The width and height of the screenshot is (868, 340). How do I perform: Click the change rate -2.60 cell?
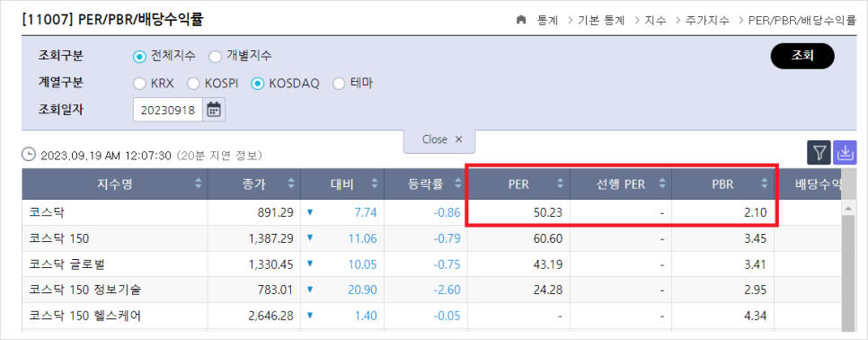(425, 290)
